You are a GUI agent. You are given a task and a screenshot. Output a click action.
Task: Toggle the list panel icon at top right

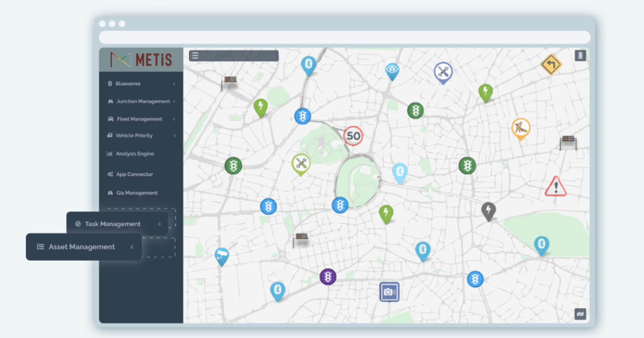point(580,55)
